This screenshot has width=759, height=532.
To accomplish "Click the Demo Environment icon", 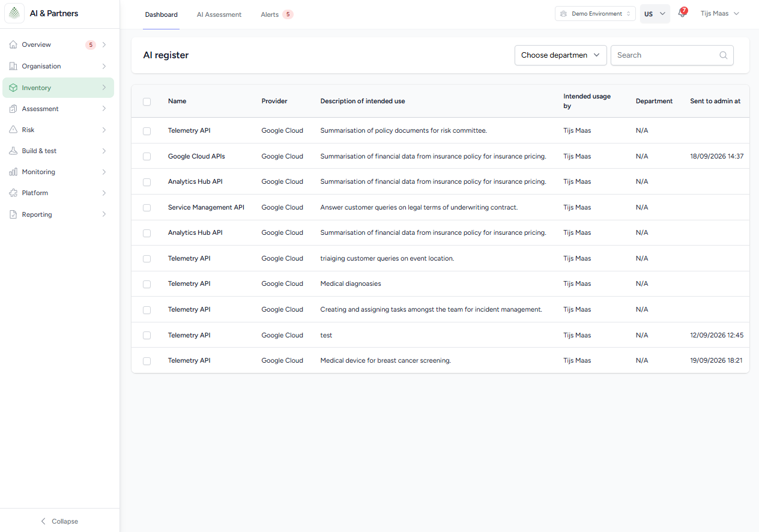I will (x=563, y=14).
